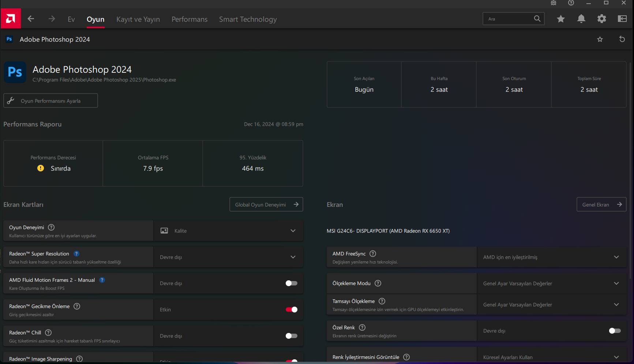The height and width of the screenshot is (364, 634).
Task: Open Genel Ekran button
Action: pos(601,204)
